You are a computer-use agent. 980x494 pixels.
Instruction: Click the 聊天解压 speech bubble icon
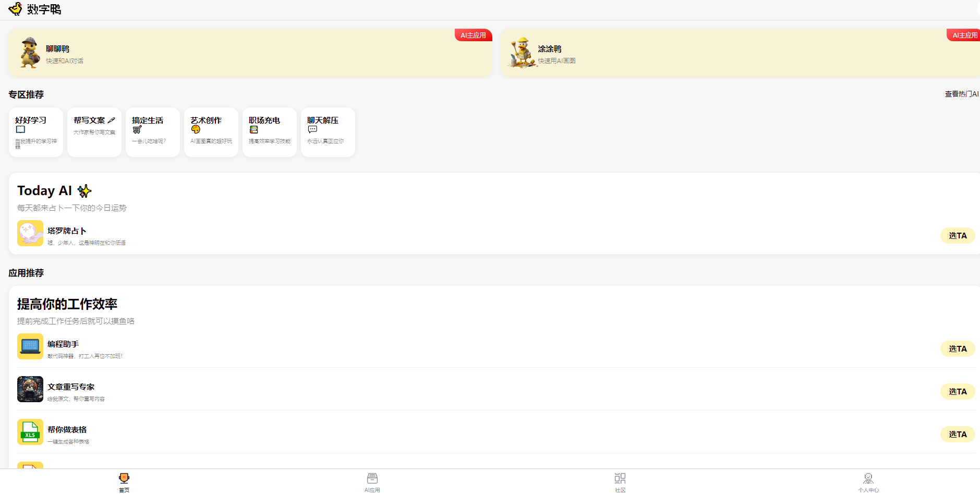click(x=312, y=129)
